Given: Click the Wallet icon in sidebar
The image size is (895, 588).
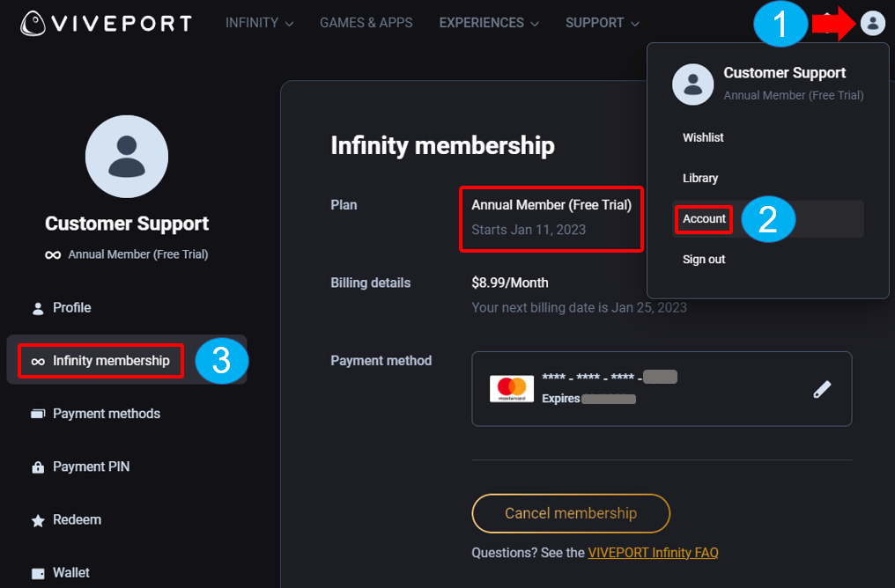Looking at the screenshot, I should pos(38,573).
